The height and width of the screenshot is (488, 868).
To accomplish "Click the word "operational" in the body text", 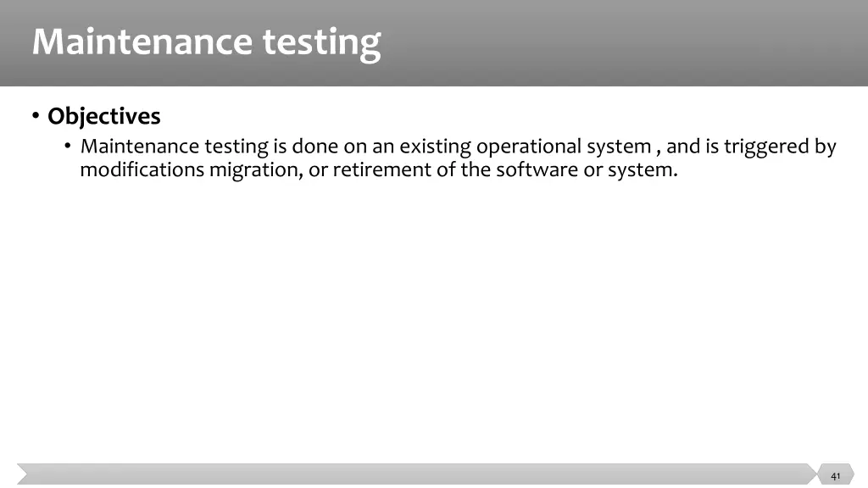I will tap(529, 147).
